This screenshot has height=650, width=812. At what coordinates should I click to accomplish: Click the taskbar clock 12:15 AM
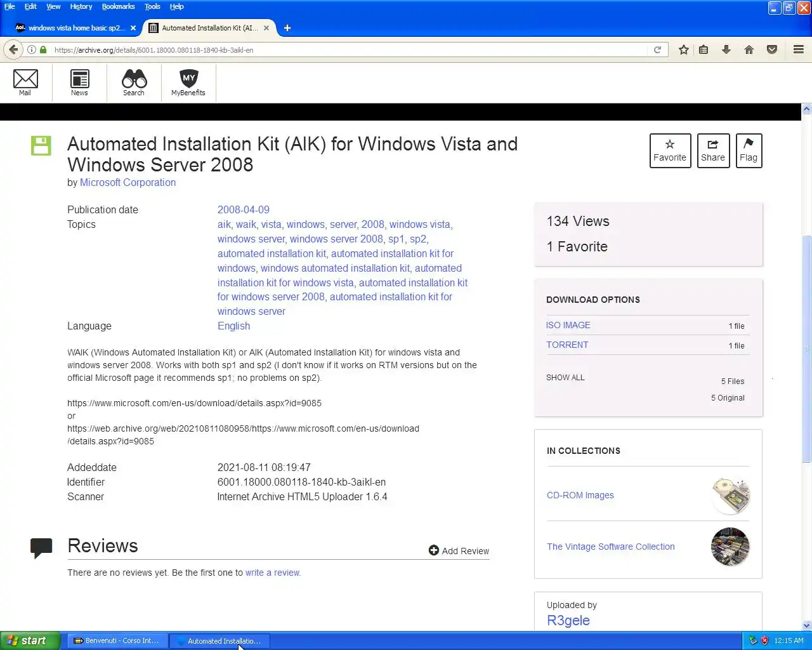(x=789, y=640)
